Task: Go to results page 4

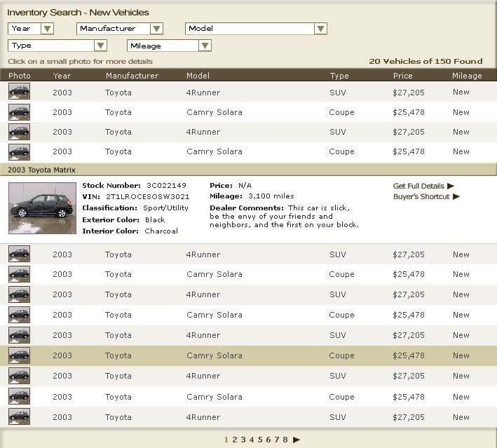Action: click(252, 440)
